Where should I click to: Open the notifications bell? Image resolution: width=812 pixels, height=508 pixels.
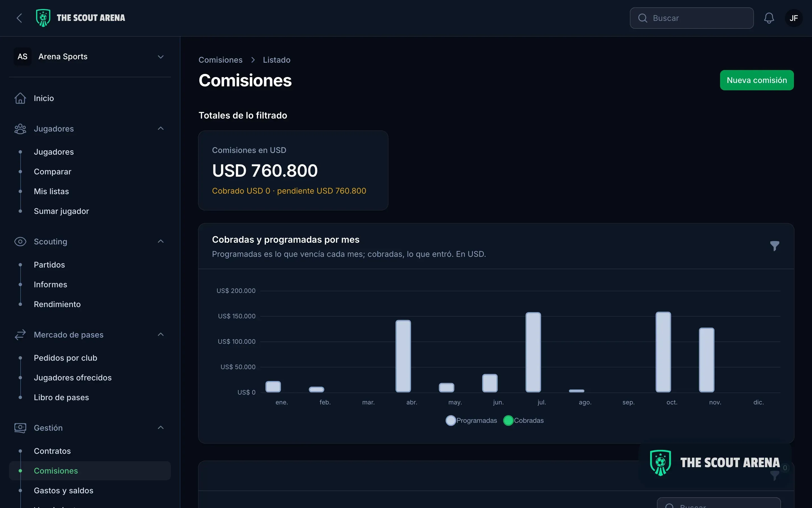coord(769,18)
